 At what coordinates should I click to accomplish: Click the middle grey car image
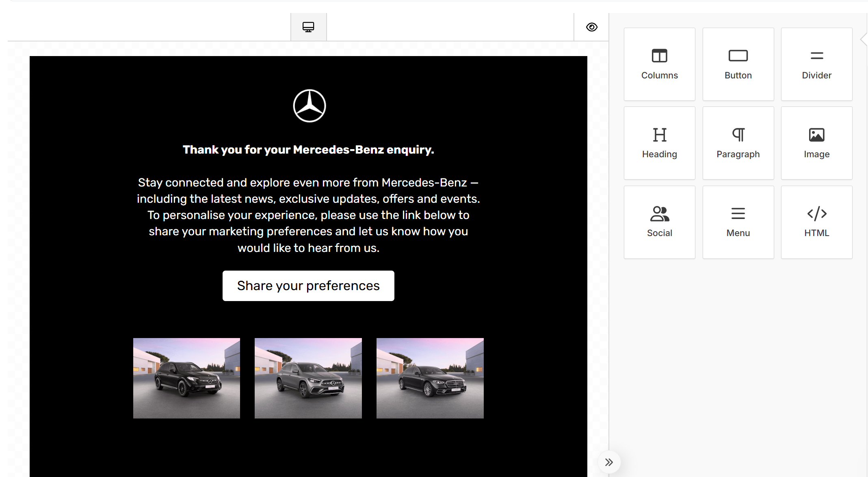click(x=308, y=378)
